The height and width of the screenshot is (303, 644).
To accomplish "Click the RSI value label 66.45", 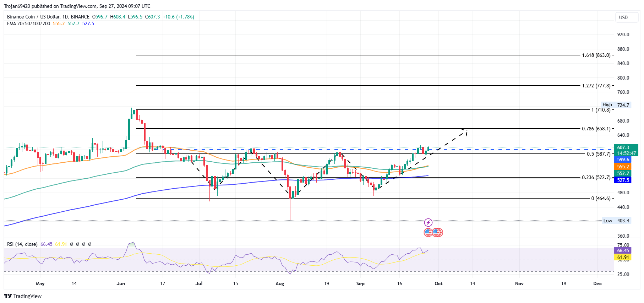I will pyautogui.click(x=623, y=250).
